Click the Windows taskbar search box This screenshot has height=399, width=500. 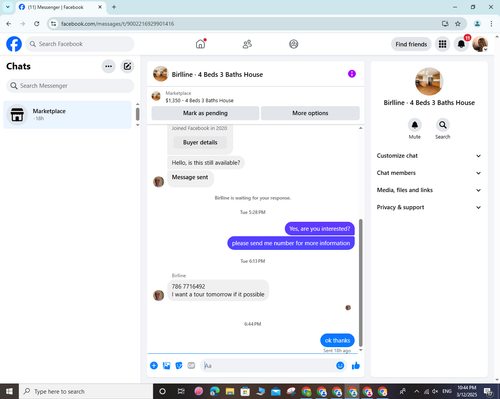click(86, 391)
